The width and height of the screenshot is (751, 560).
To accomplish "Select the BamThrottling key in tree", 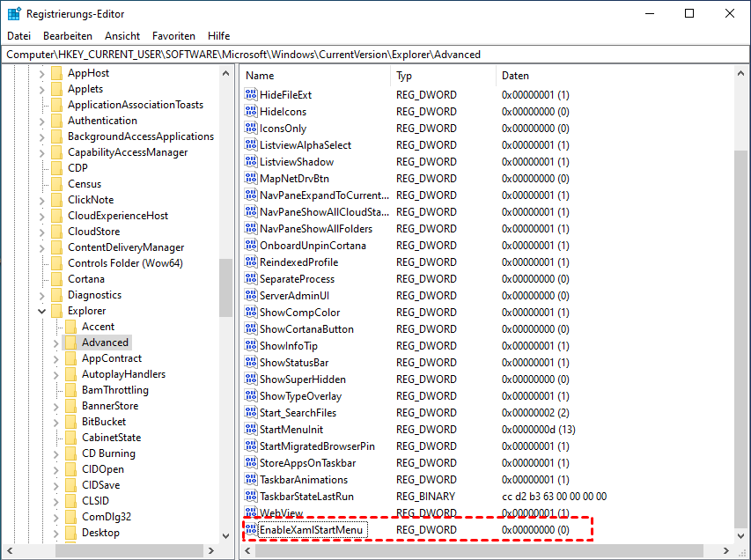I will (115, 390).
